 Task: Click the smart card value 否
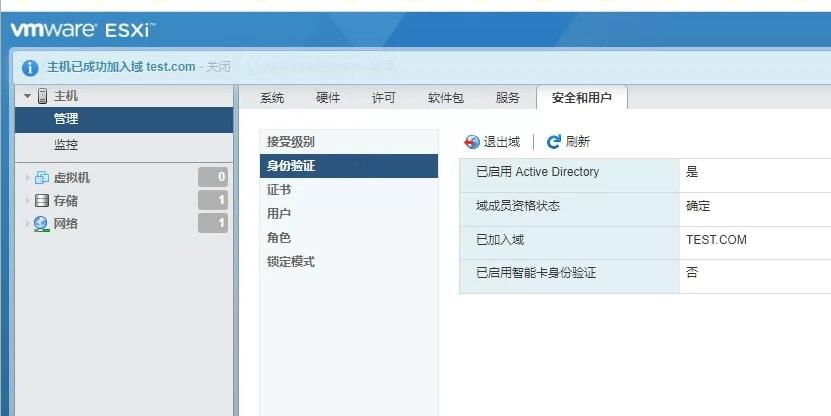[x=692, y=273]
